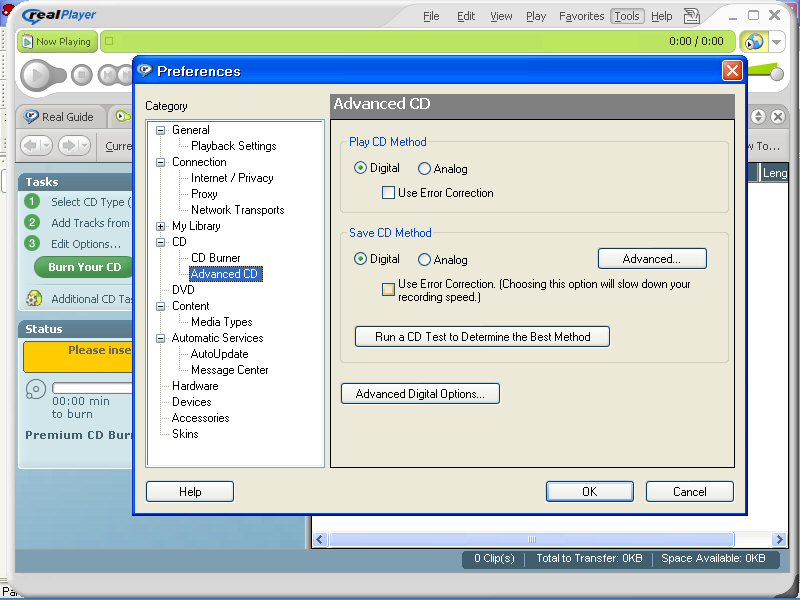Screen dimensions: 800x600
Task: Click Run a CD Test to Determine the Best Method
Action: click(482, 337)
